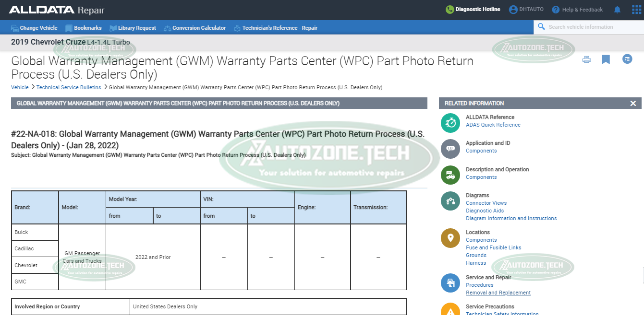Viewport: 644px width, 317px height.
Task: Go to Technical Service Bulletins breadcrumb
Action: 69,87
